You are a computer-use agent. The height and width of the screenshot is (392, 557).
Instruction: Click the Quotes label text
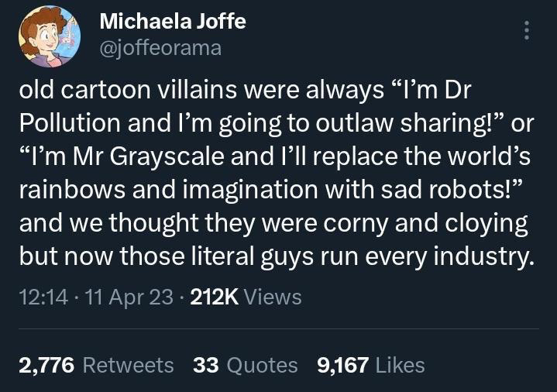click(262, 366)
